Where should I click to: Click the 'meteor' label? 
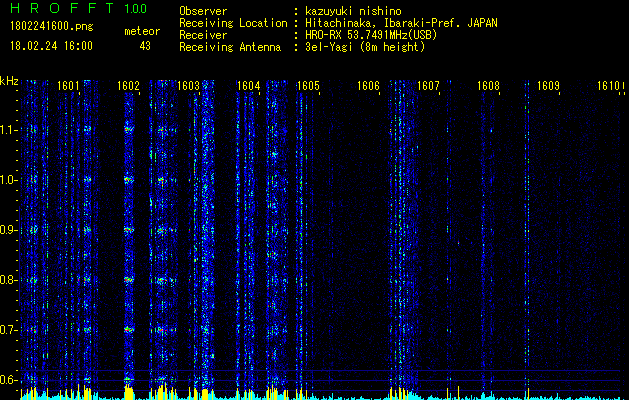pos(142,31)
